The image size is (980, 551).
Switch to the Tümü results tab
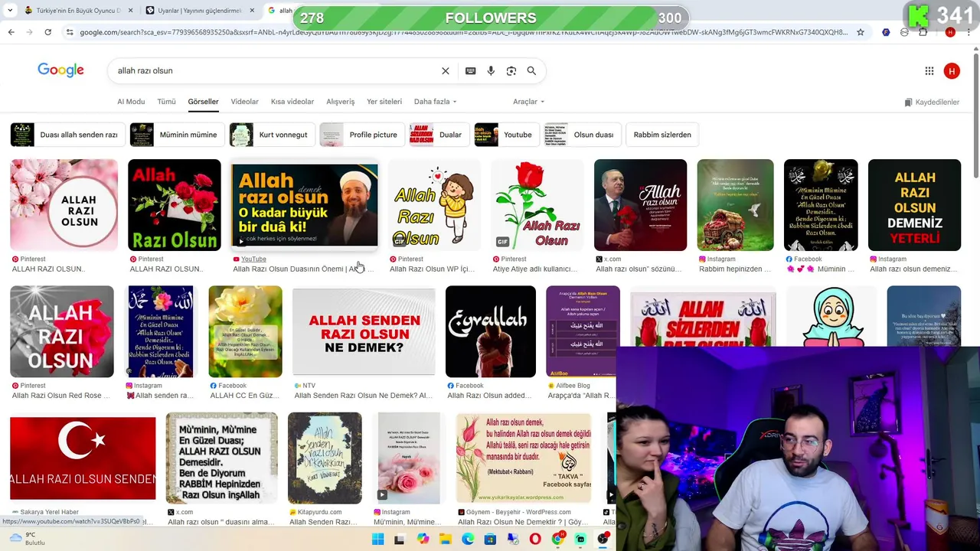coord(166,101)
